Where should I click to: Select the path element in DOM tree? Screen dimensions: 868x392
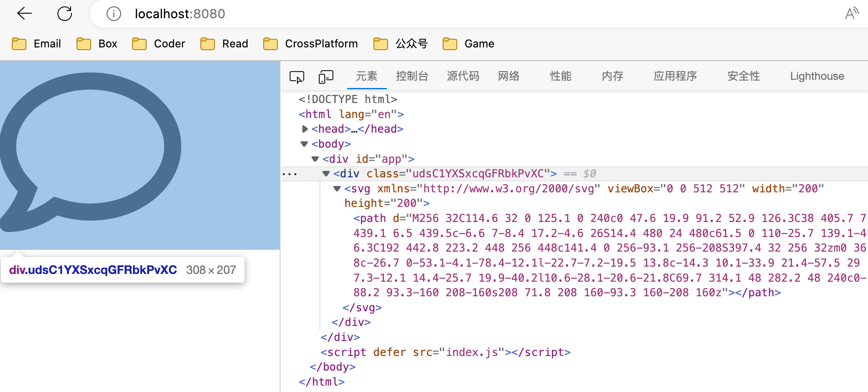coord(609,255)
